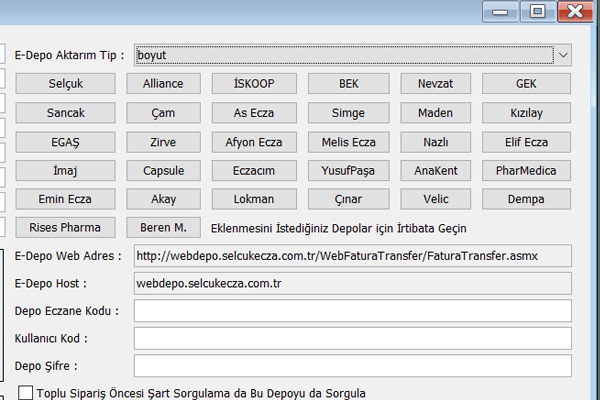Image resolution: width=600 pixels, height=400 pixels.
Task: Pick the BEK depot button
Action: 349,83
